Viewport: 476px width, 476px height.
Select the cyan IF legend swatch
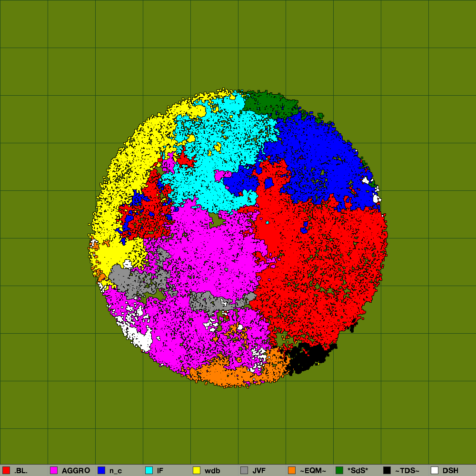tap(149, 470)
